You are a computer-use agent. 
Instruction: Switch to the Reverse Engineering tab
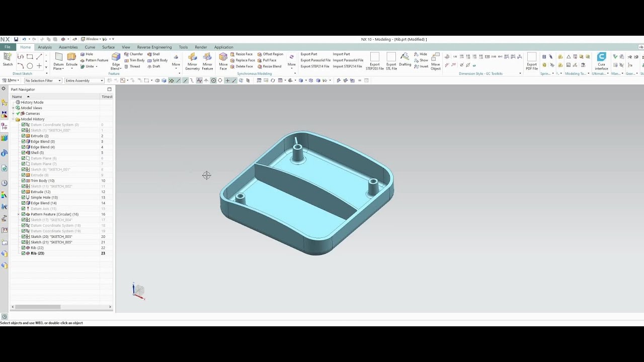(154, 47)
